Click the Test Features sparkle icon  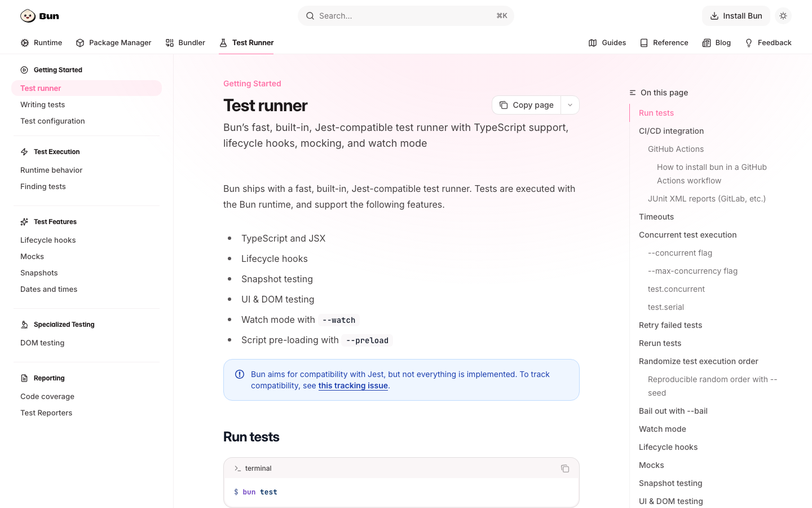click(24, 222)
